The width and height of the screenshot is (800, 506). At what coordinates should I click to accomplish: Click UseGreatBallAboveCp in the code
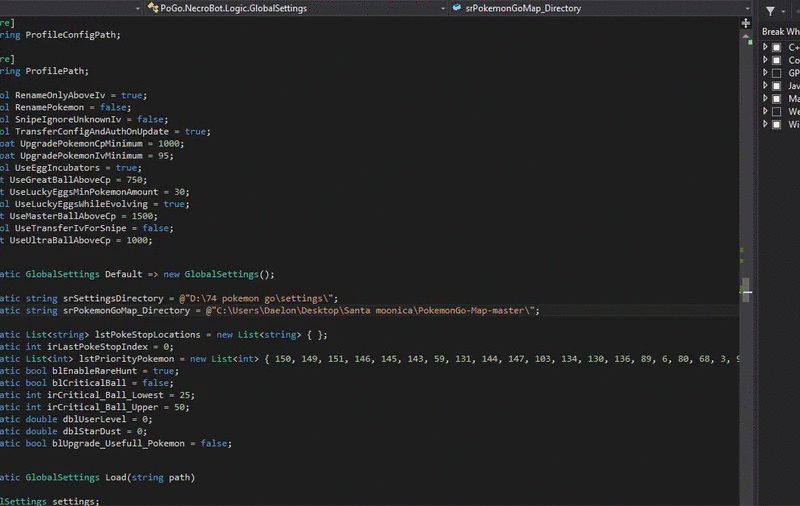[60, 180]
